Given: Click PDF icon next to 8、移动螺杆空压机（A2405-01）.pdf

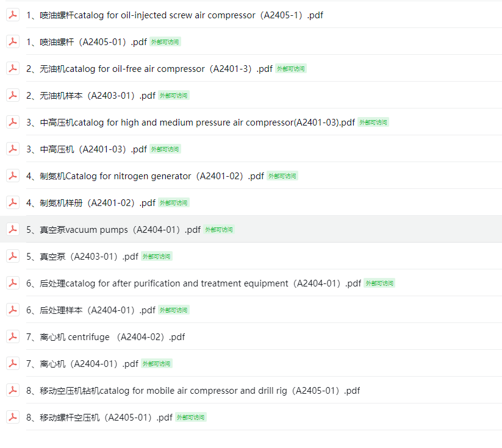Looking at the screenshot, I should (13, 418).
